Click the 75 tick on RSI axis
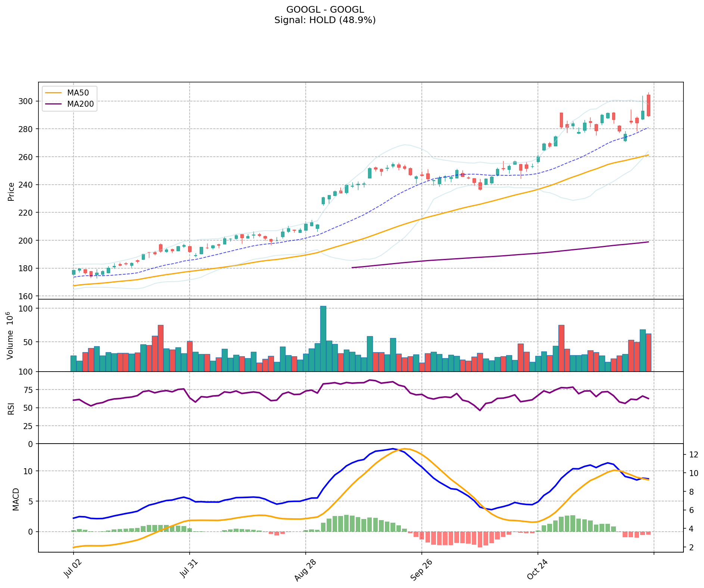 pyautogui.click(x=28, y=390)
